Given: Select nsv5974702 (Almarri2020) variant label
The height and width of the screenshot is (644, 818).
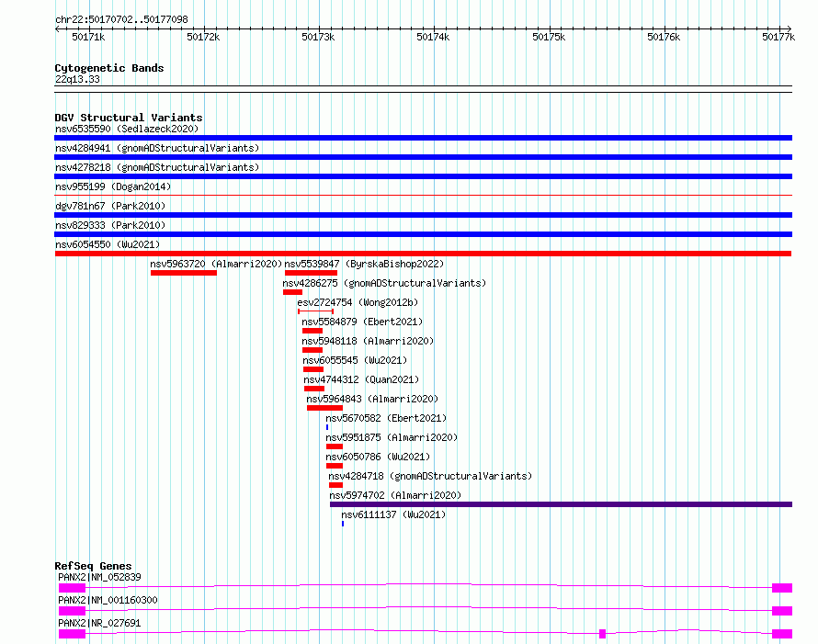Looking at the screenshot, I should pyautogui.click(x=395, y=495).
